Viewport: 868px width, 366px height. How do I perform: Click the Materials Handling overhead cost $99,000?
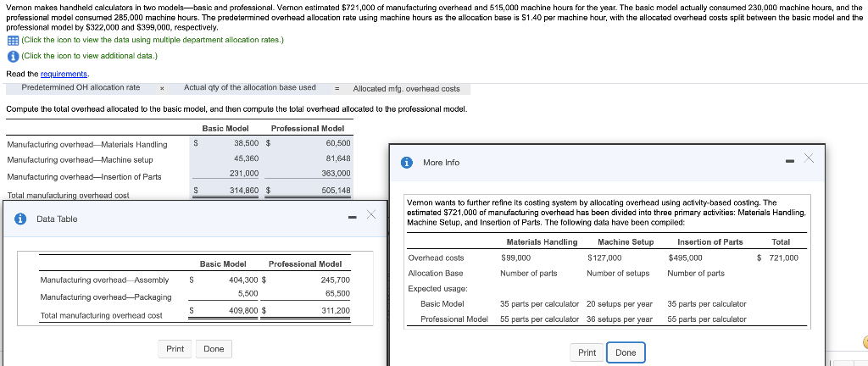[x=515, y=258]
